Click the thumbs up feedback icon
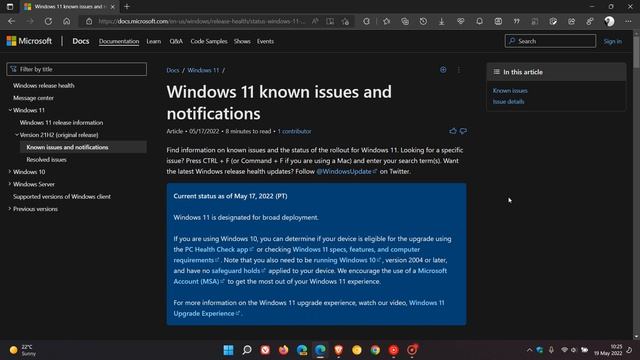The height and width of the screenshot is (360, 640). tap(453, 131)
